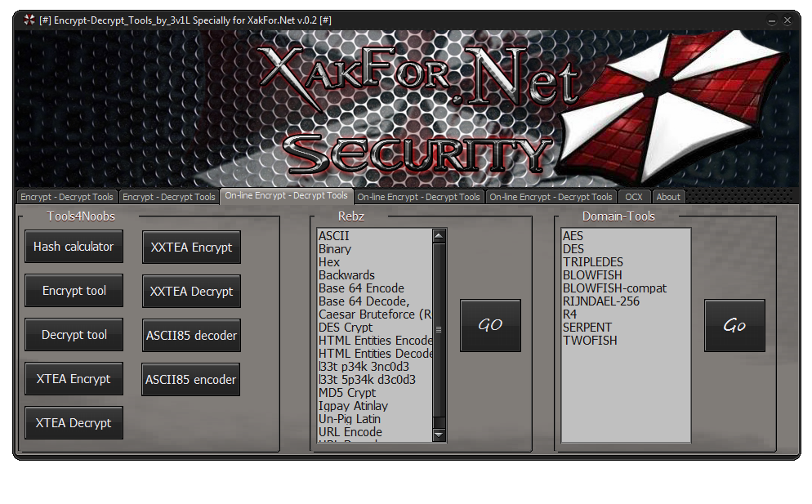Click the Rebz list scrollbar thumb
812x504 pixels.
(439, 329)
